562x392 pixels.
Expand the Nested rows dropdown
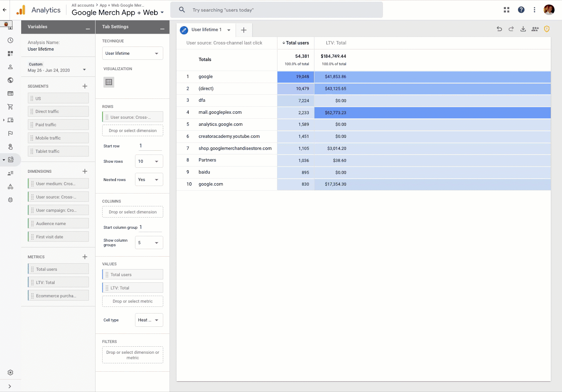[x=149, y=180]
